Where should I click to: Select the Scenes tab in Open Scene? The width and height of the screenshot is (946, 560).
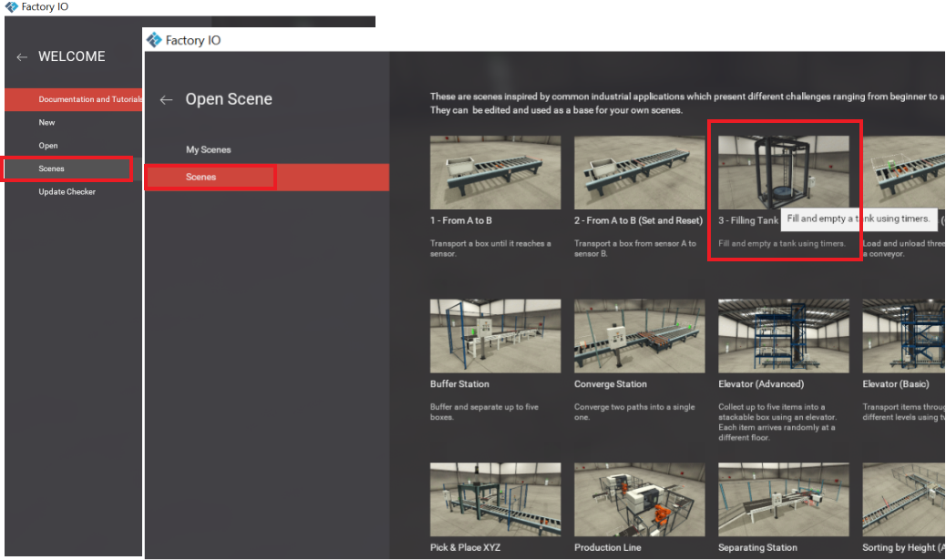click(201, 177)
